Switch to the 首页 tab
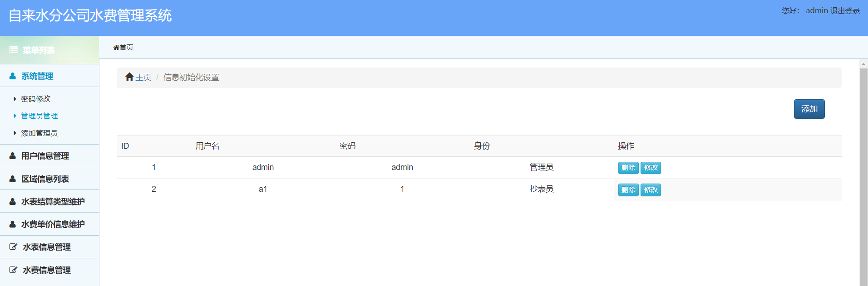 coord(123,48)
